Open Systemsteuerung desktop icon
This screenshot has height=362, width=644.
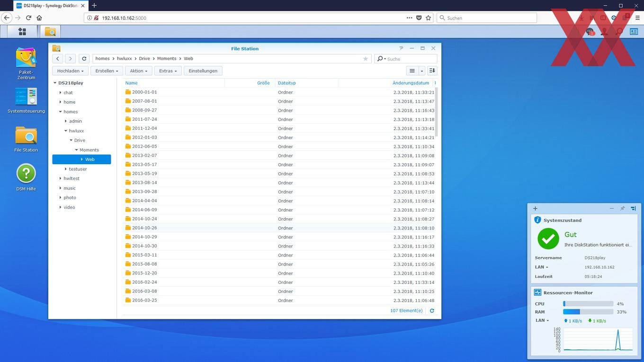[x=26, y=100]
